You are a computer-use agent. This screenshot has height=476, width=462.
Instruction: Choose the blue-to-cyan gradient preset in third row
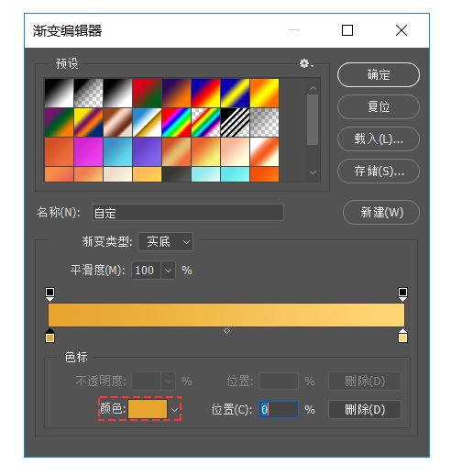(x=118, y=151)
